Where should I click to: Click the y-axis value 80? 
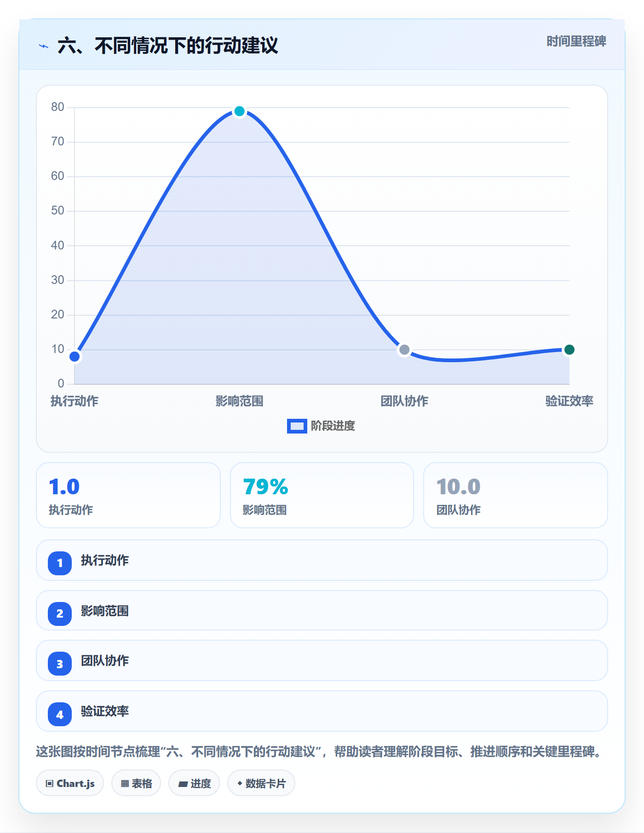point(57,107)
